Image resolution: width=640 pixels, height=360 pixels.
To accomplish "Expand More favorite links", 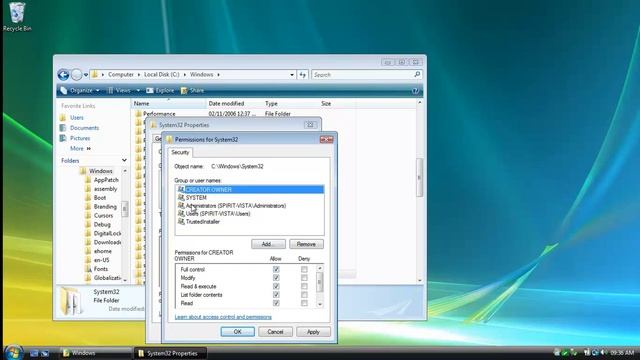I will 80,149.
